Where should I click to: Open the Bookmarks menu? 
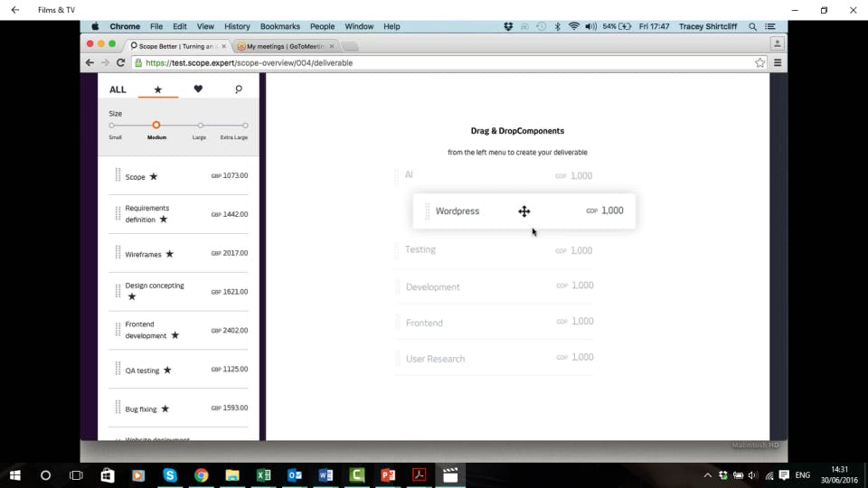[280, 26]
